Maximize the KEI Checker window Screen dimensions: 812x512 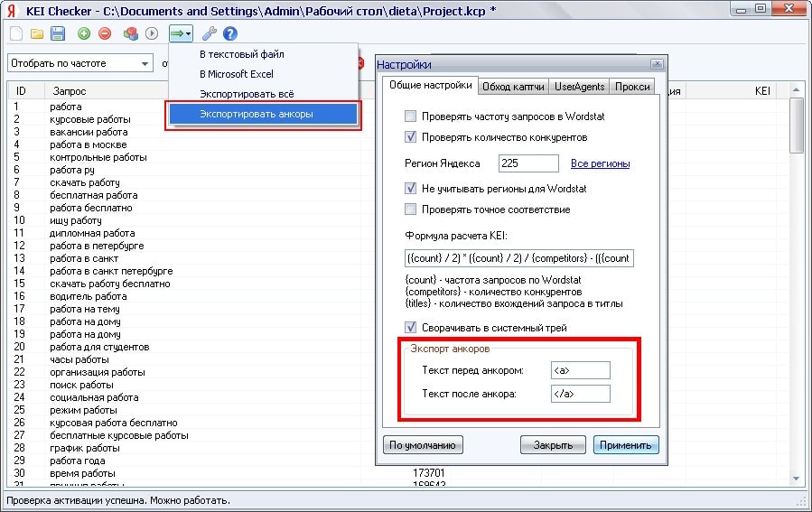point(761,9)
